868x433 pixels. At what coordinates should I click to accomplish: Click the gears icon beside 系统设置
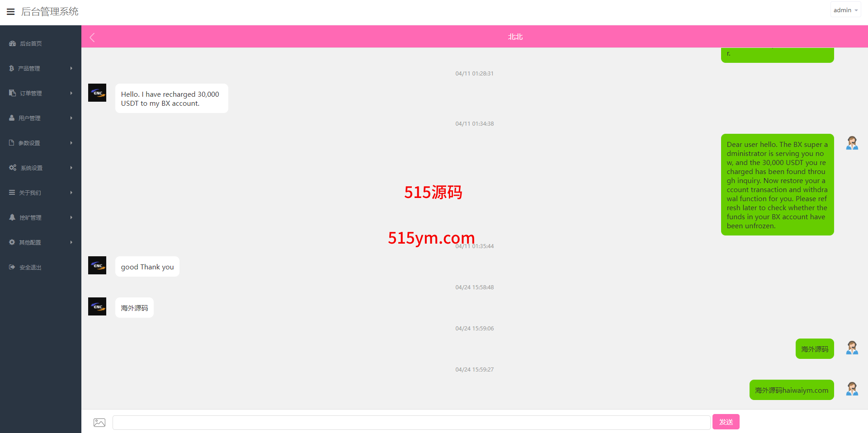pos(13,168)
